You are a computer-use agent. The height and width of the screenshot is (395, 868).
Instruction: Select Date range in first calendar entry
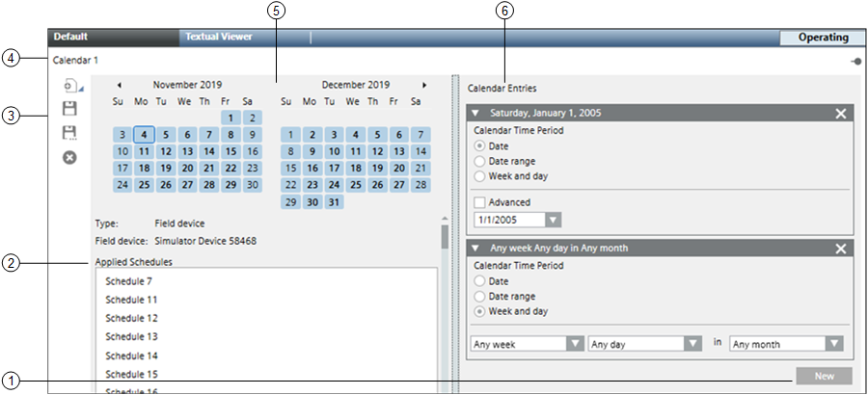click(x=480, y=161)
